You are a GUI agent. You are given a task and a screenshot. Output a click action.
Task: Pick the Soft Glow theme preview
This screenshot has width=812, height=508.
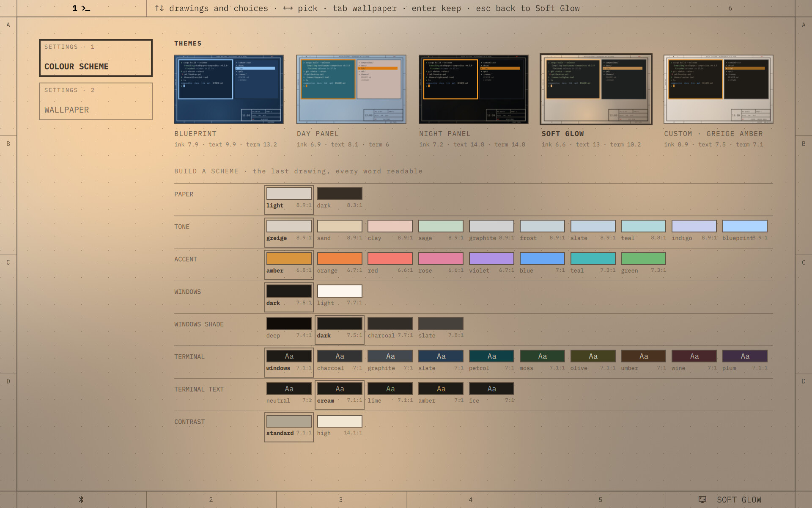coord(596,89)
